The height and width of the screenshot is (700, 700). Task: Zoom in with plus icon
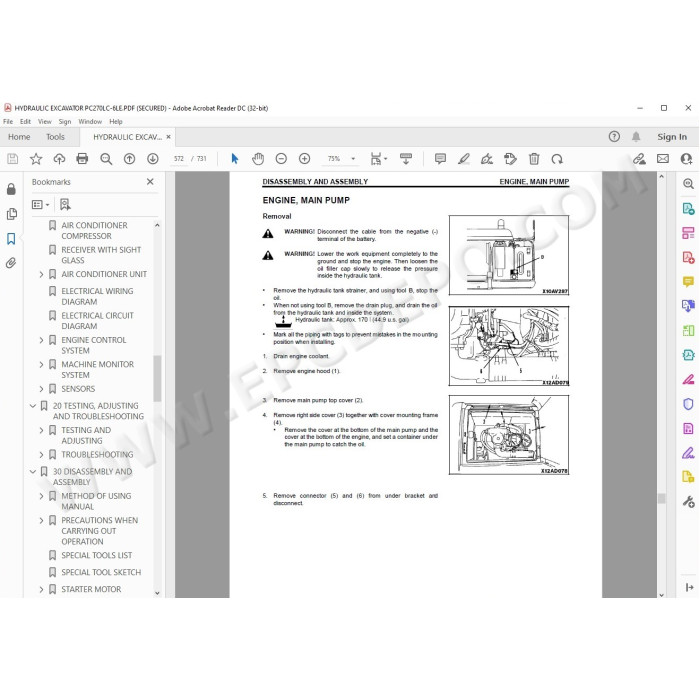point(304,159)
